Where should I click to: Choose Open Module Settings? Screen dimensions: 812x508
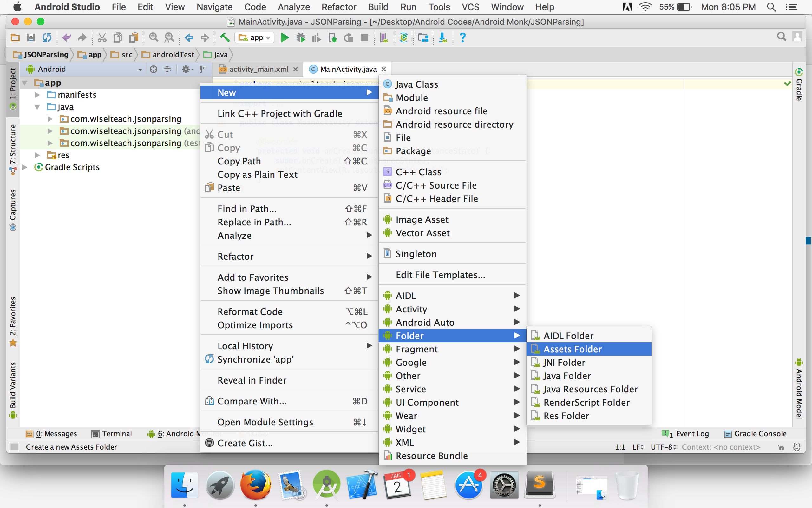coord(289,422)
